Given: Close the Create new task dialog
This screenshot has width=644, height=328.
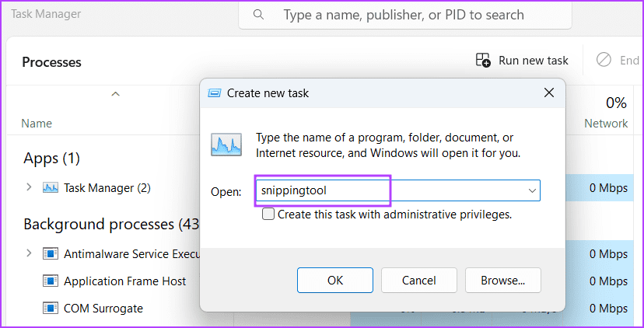Looking at the screenshot, I should pyautogui.click(x=549, y=93).
